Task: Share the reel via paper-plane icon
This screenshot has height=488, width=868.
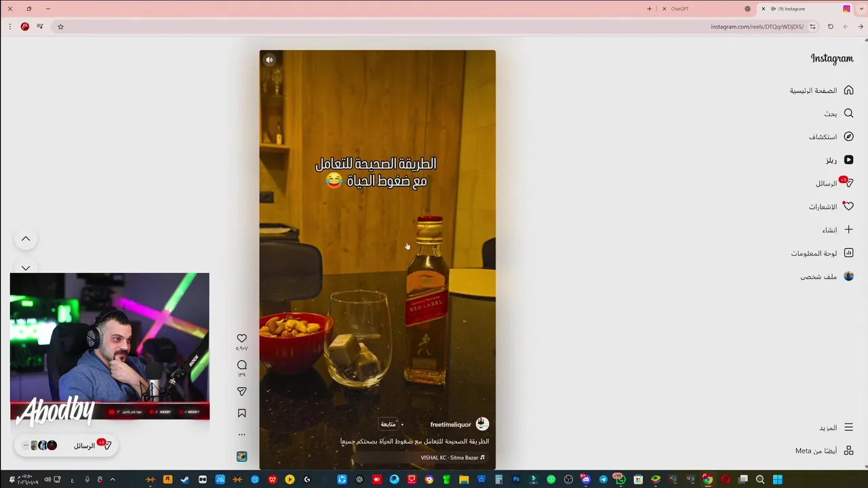Action: point(242,391)
